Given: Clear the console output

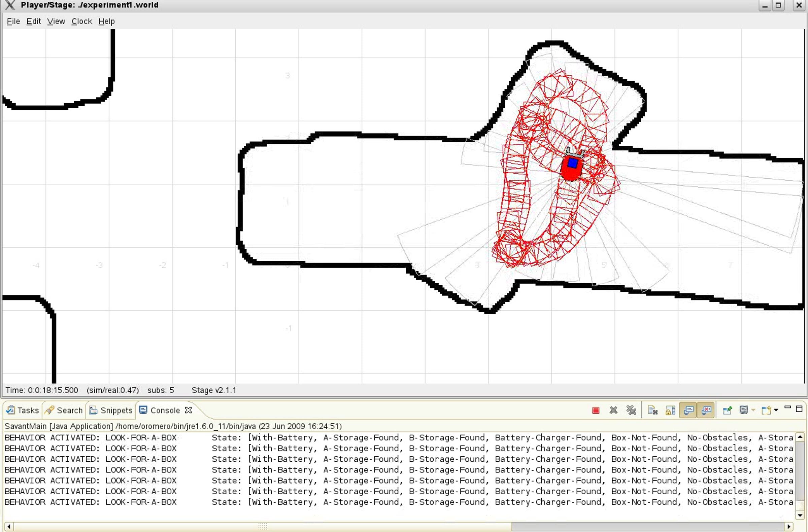Looking at the screenshot, I should 652,411.
